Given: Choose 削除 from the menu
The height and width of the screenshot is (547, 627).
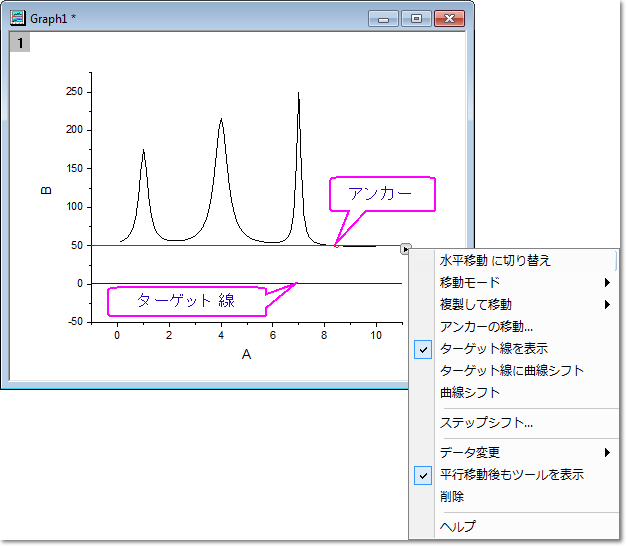Looking at the screenshot, I should (516, 497).
